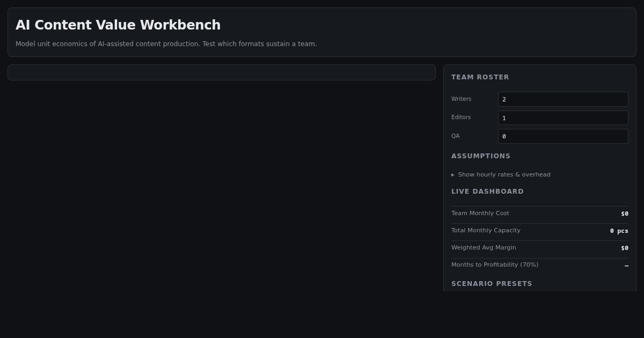The width and height of the screenshot is (644, 338).
Task: Click the Scenario Presets heading
Action: [492, 284]
